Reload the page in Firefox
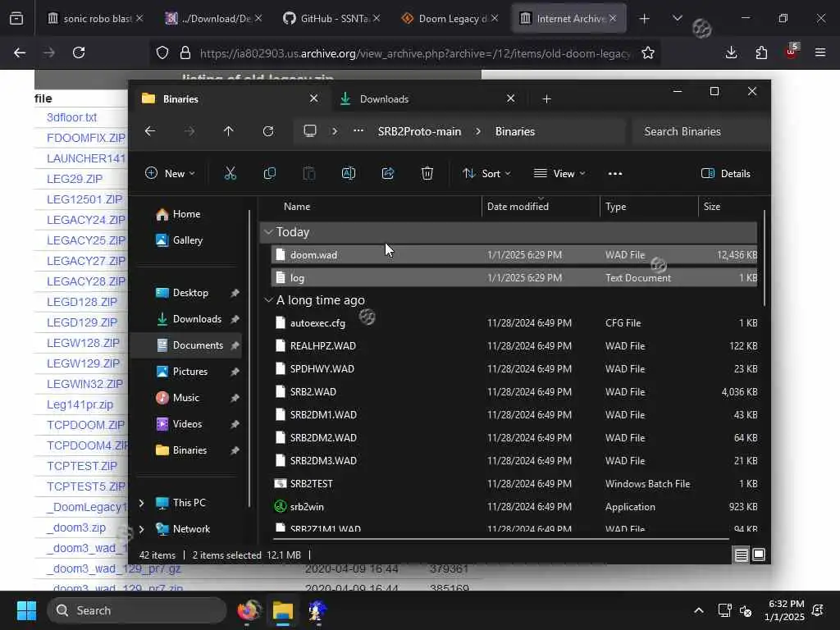Viewport: 840px width, 630px height. click(79, 52)
